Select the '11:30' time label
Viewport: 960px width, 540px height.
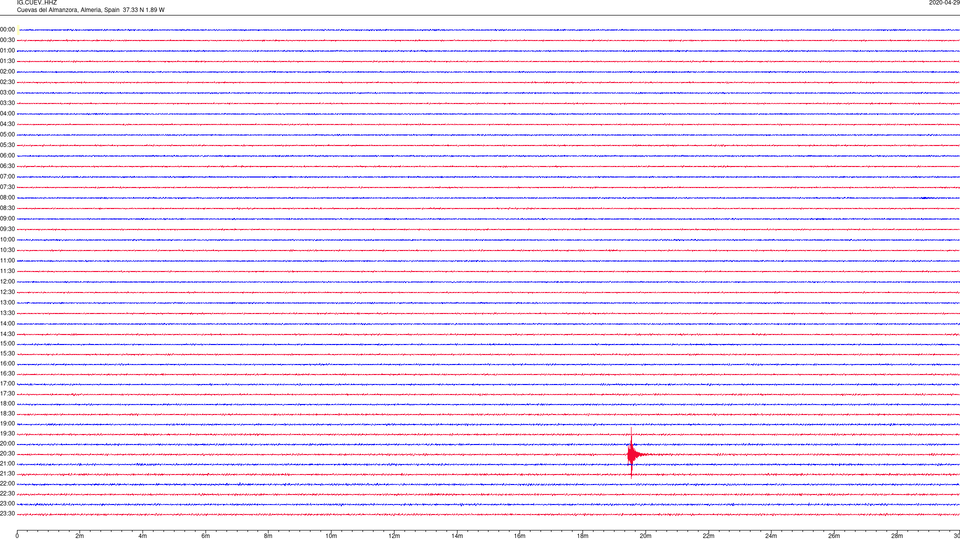click(7, 271)
